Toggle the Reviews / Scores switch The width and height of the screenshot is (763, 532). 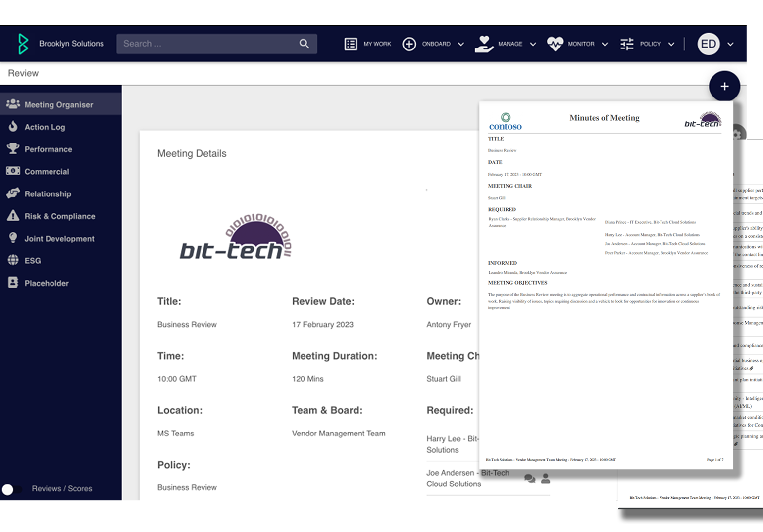point(12,489)
